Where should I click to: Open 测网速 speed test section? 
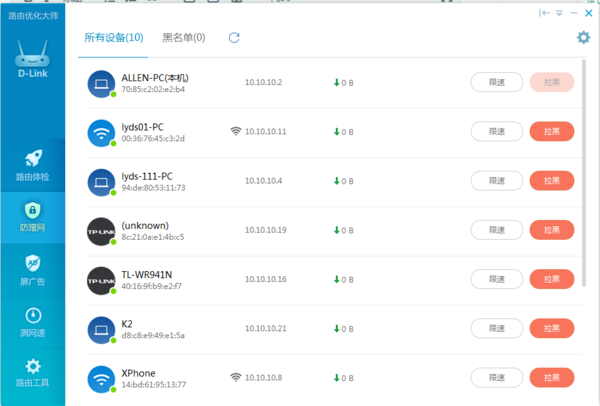[33, 322]
